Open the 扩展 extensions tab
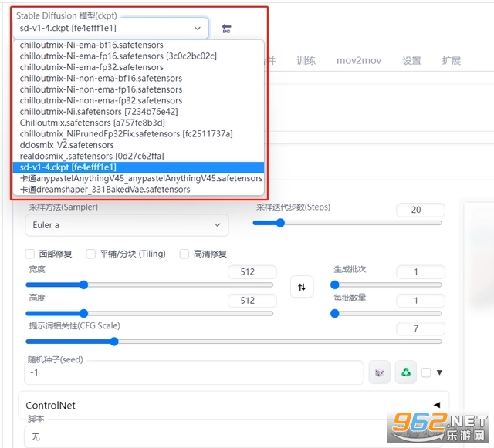Screen dimensions: 494x448 coord(452,60)
